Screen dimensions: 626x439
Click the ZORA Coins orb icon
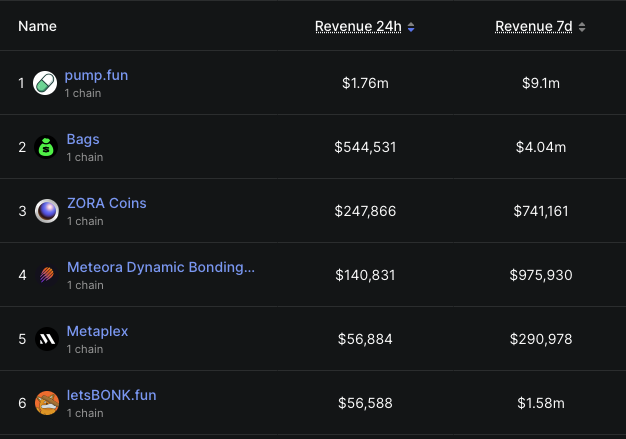47,211
